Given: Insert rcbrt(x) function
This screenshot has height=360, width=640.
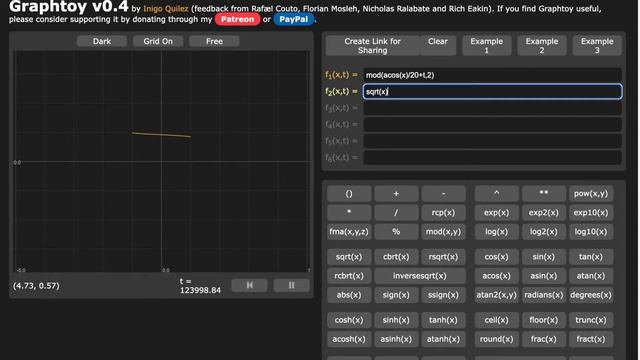Looking at the screenshot, I should [349, 276].
